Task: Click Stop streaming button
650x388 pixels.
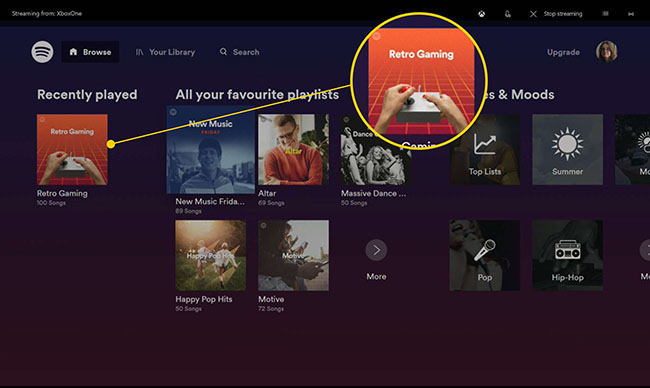Action: tap(556, 14)
